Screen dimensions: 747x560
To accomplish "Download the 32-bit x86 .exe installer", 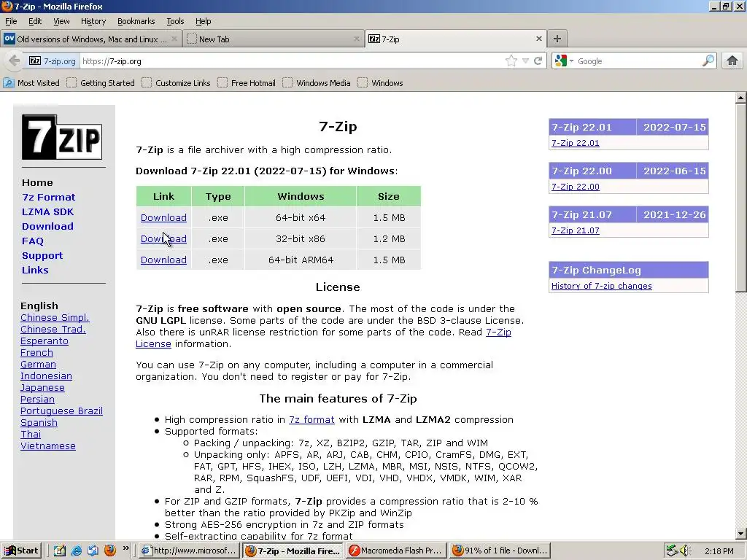I will click(x=163, y=238).
